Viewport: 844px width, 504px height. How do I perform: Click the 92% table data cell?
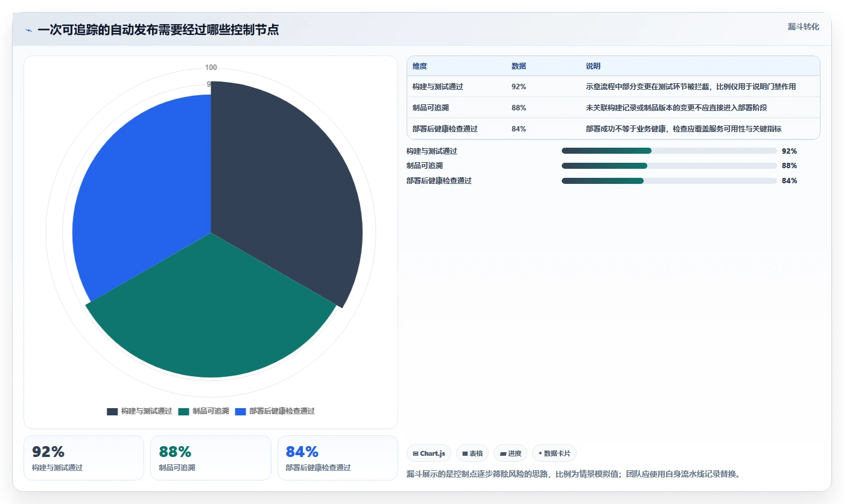(x=519, y=87)
